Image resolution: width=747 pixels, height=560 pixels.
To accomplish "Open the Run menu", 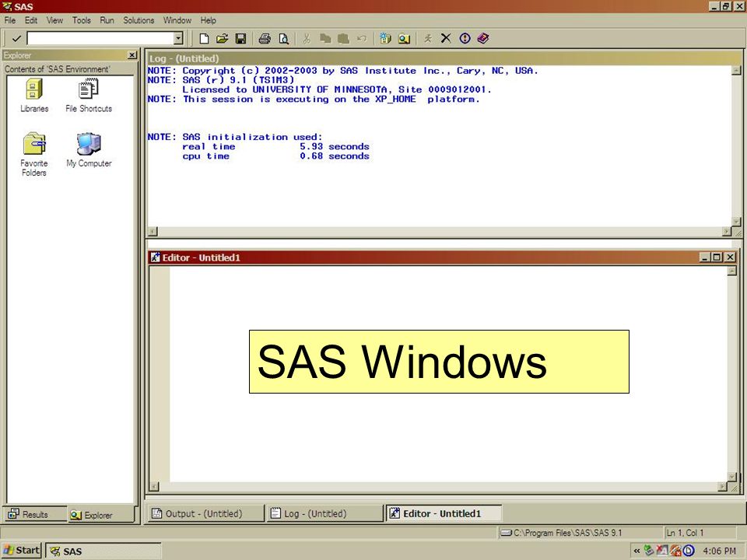I will (107, 20).
